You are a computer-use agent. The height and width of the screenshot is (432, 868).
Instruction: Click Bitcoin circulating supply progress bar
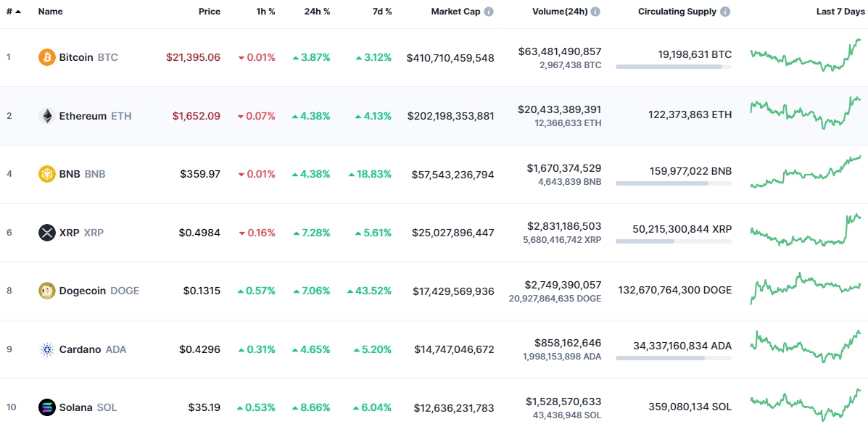tap(673, 67)
